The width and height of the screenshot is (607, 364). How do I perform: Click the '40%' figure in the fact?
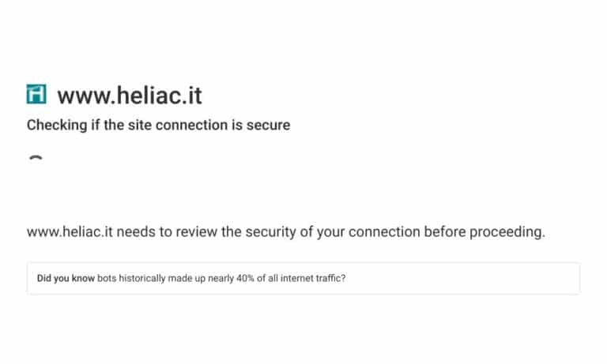tap(245, 278)
